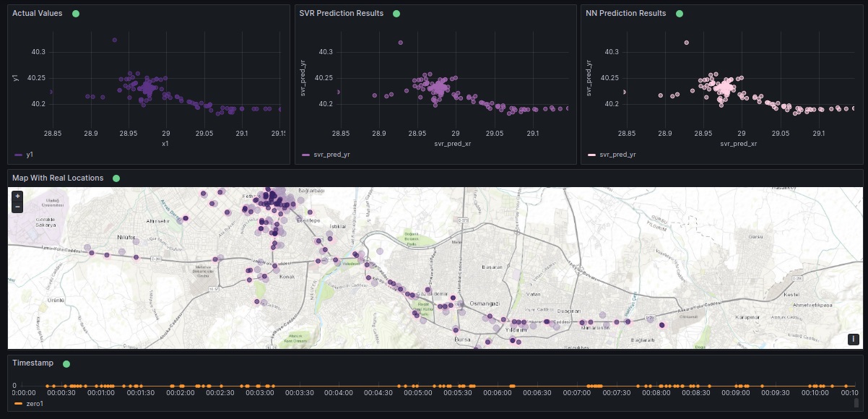Open the map attribution info button
Screen dimensions: 868x419
click(853, 340)
